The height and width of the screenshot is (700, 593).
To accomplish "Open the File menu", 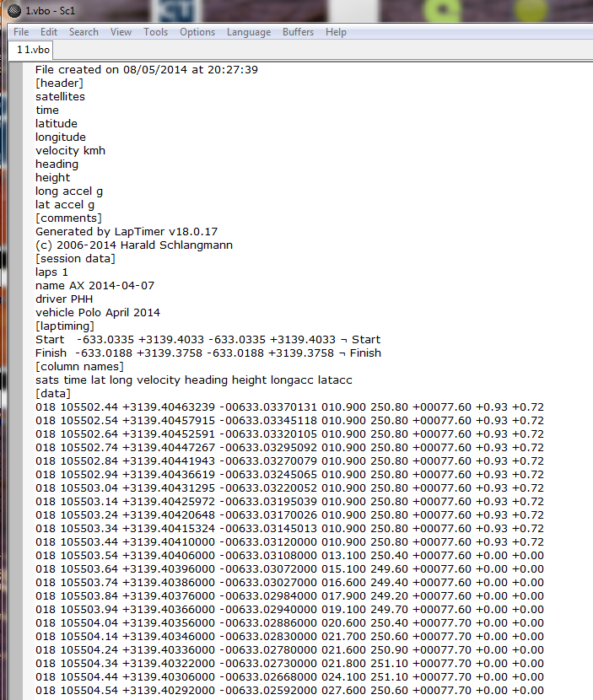I will (21, 32).
